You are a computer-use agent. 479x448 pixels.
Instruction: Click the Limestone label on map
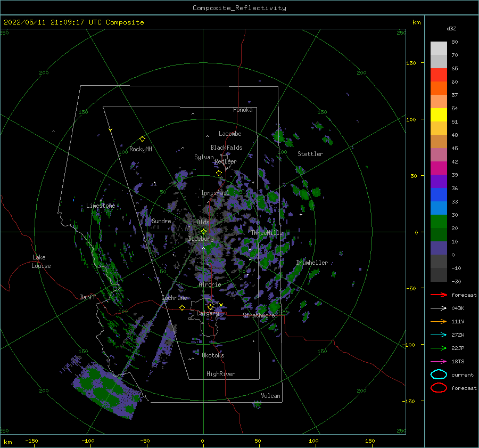pyautogui.click(x=101, y=206)
